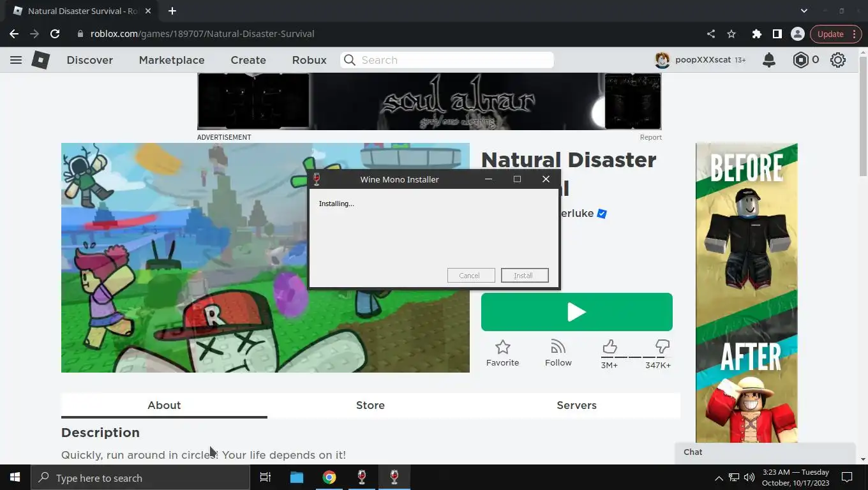Image resolution: width=868 pixels, height=490 pixels.
Task: Open the Roblox hamburger navigation menu
Action: click(16, 60)
